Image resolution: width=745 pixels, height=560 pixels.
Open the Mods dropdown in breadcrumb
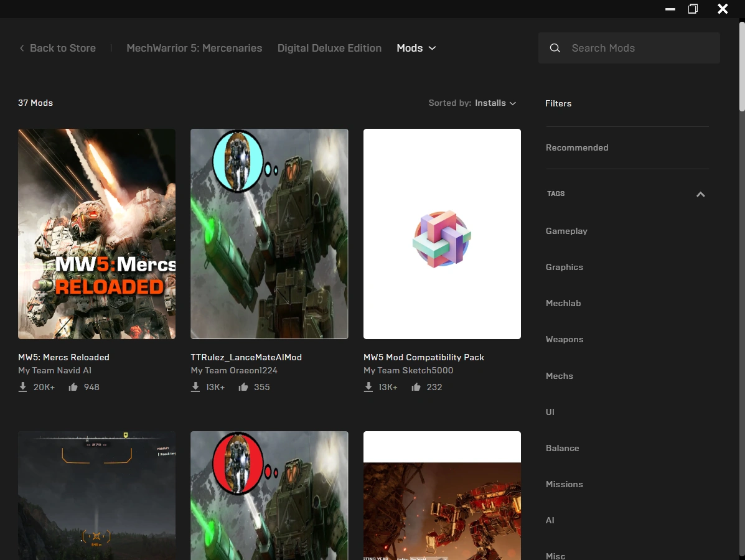(x=416, y=48)
